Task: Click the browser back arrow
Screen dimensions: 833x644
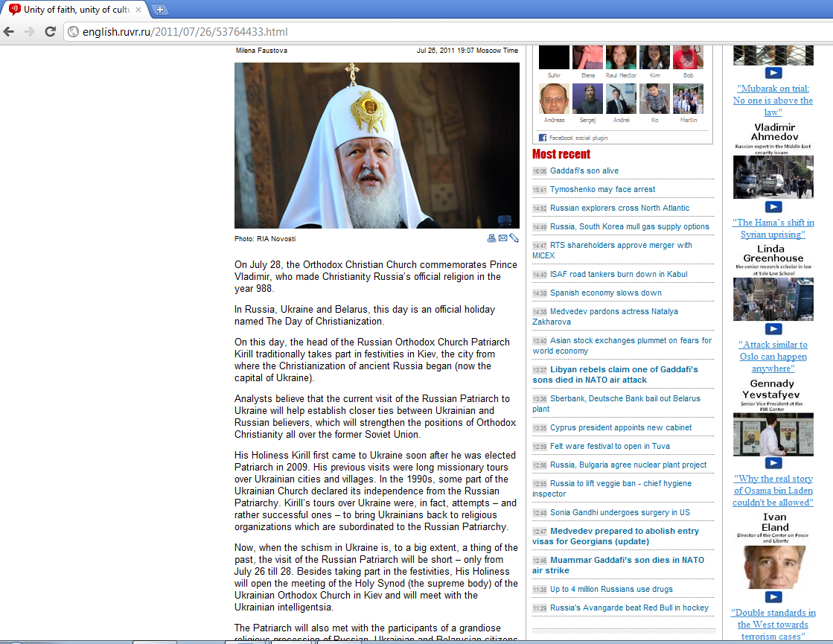Action: tap(9, 32)
